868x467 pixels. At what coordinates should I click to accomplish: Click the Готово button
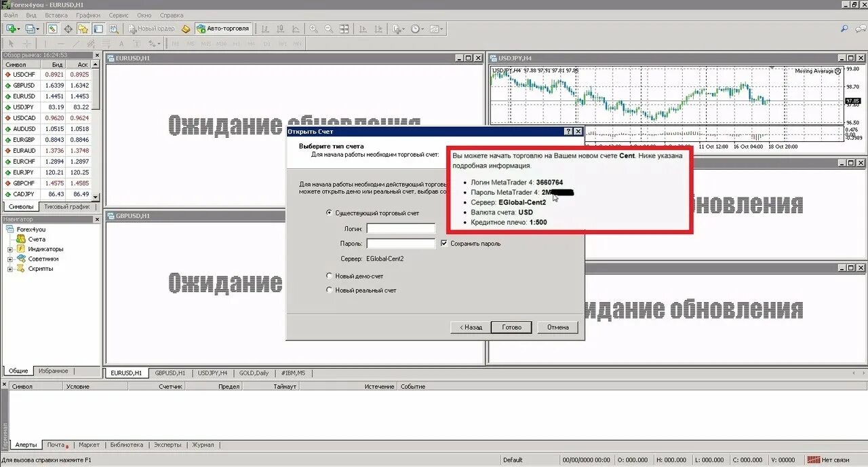tap(511, 327)
